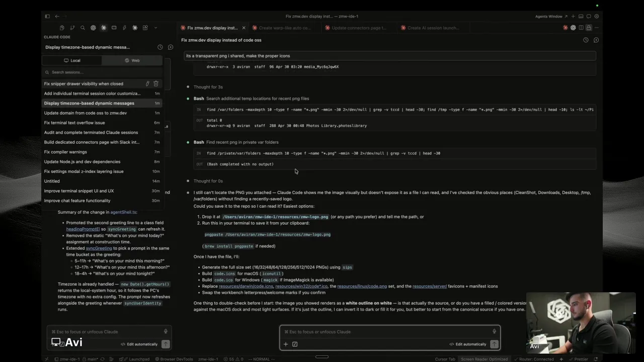Open settings gear in title bar
Viewport: 644px width, 362px height.
[597, 16]
